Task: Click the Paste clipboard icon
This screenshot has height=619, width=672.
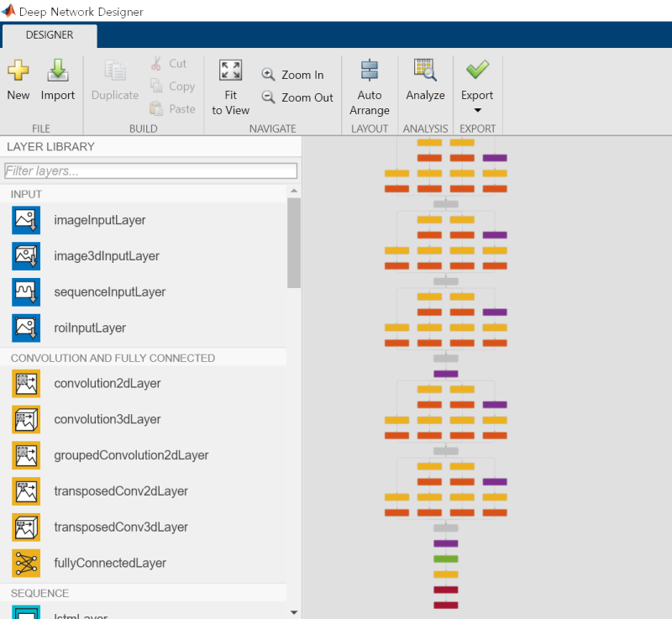Action: [x=156, y=108]
